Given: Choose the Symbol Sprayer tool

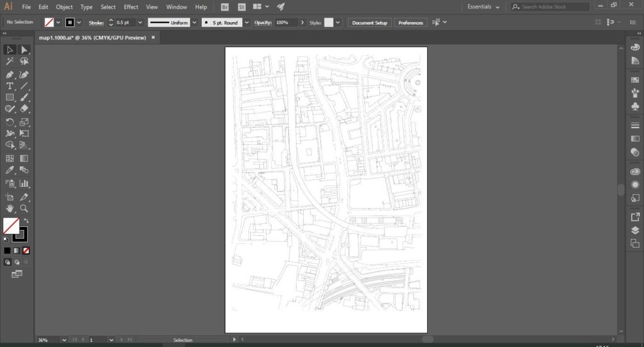Looking at the screenshot, I should click(9, 184).
